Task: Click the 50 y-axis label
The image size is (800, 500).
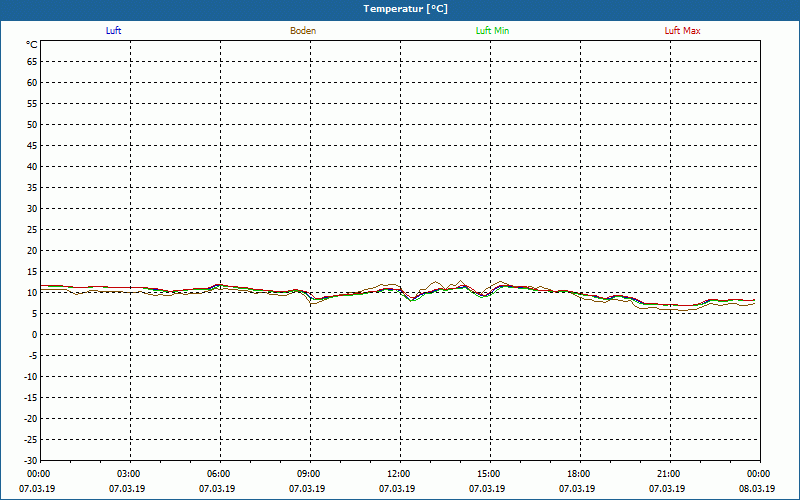Action: pos(32,124)
